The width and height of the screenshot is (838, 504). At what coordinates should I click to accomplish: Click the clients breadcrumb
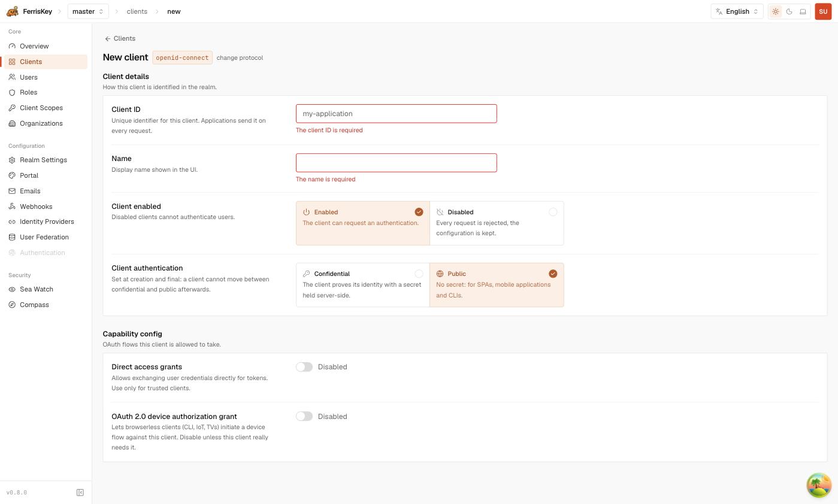coord(137,11)
